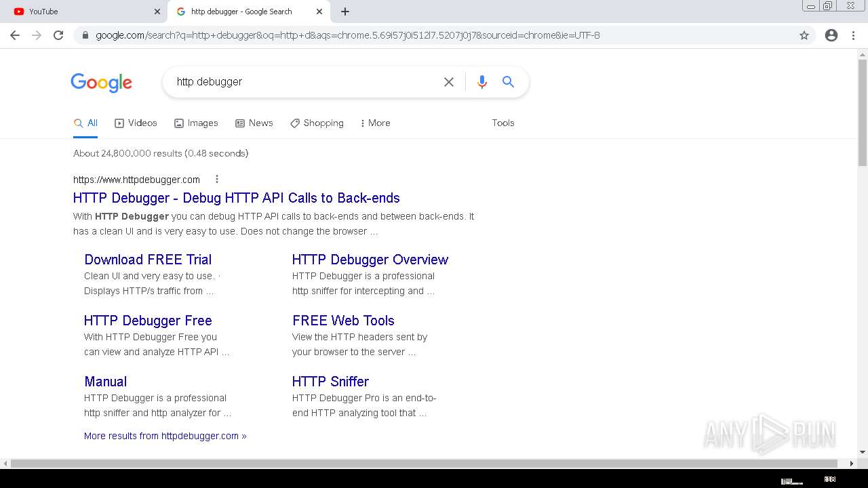Switch to the YouTube tab
Screen dimensions: 868x488
pos(83,12)
